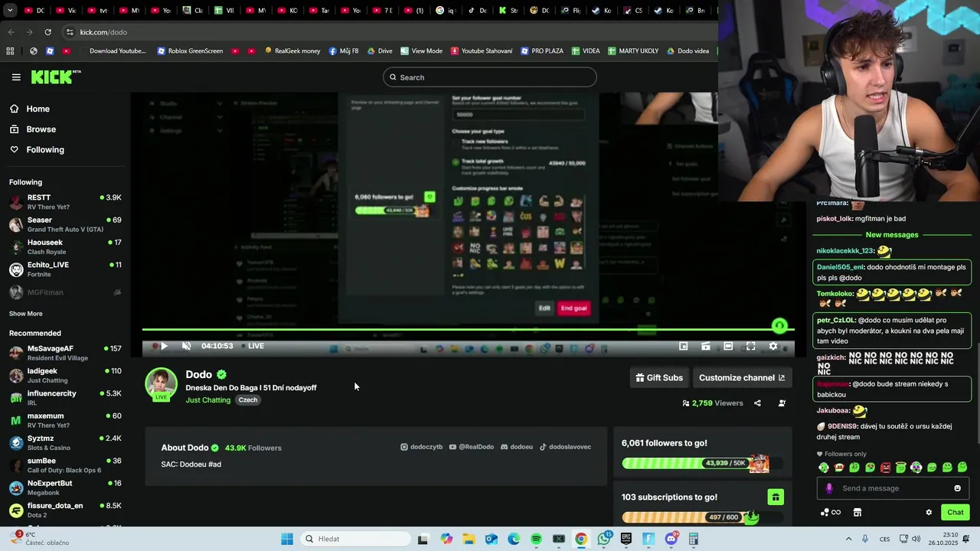Open chat settings gear
Screen dimensions: 980x551
[x=929, y=513]
